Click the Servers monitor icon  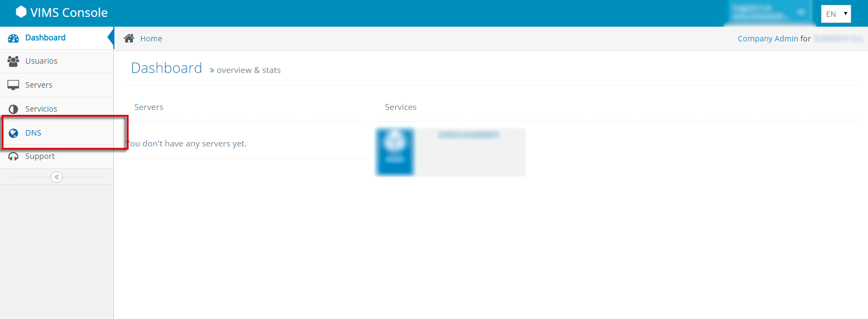click(x=13, y=85)
